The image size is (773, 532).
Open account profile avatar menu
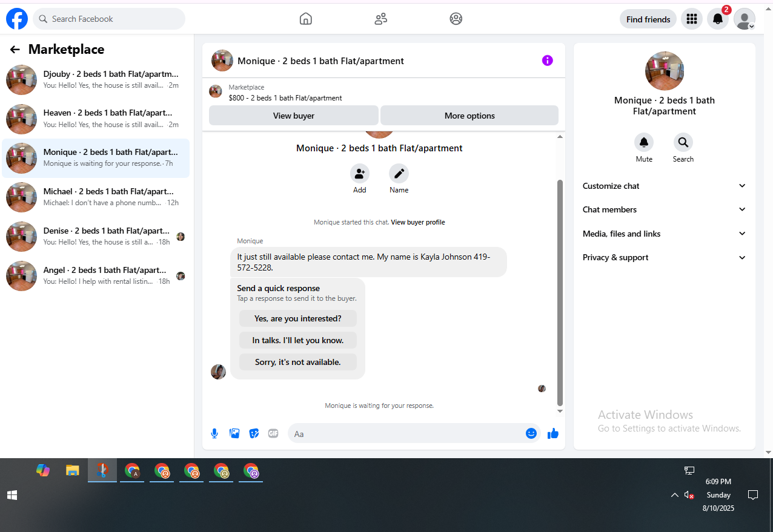click(745, 19)
